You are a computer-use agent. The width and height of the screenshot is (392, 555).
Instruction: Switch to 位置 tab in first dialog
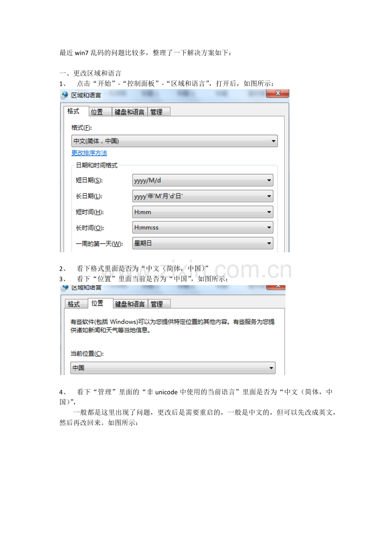[x=100, y=112]
